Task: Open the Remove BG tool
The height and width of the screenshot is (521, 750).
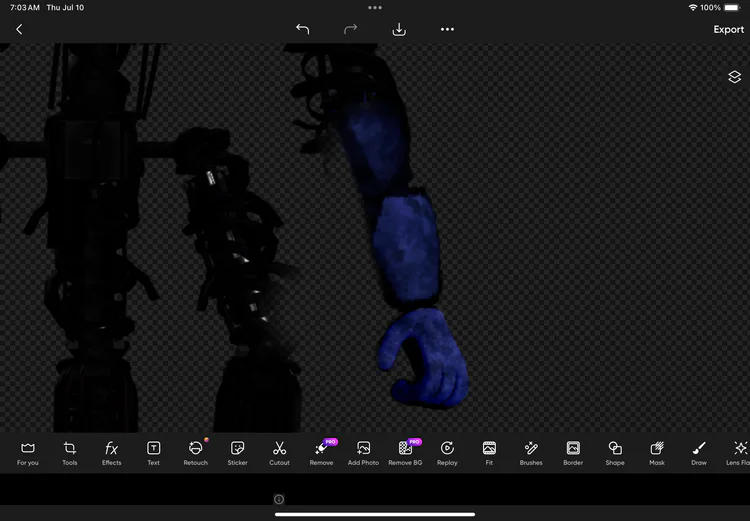Action: 405,453
